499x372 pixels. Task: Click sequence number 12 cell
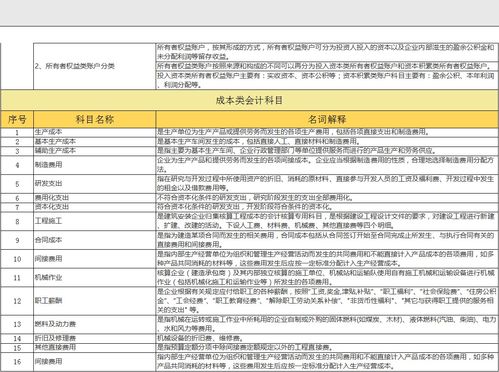click(x=17, y=301)
